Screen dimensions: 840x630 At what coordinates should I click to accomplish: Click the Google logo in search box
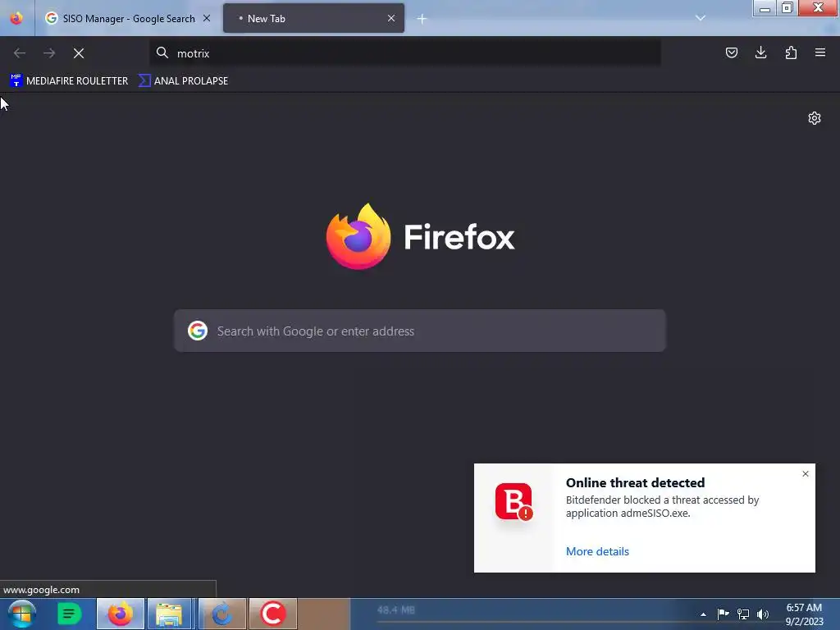point(198,331)
